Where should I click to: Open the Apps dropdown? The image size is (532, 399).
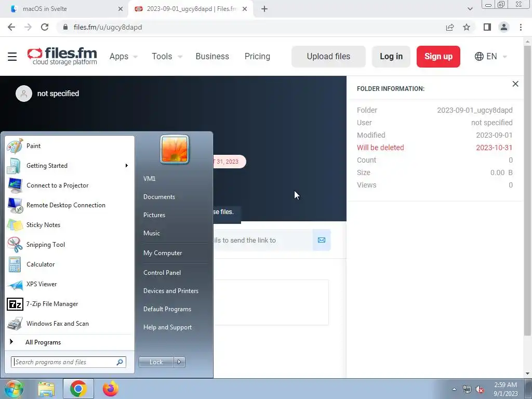click(x=124, y=56)
